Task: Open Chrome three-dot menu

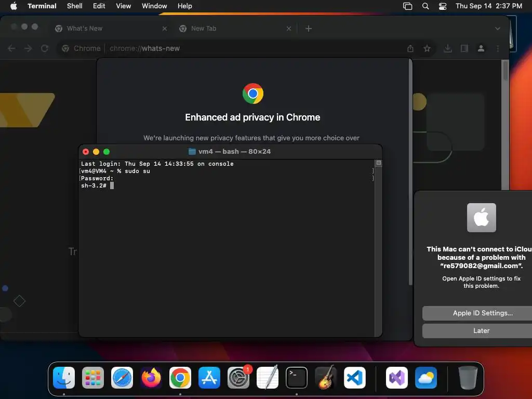Action: 498,48
